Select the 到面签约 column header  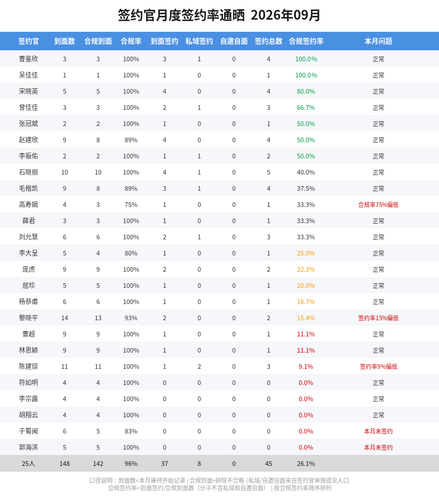point(164,41)
